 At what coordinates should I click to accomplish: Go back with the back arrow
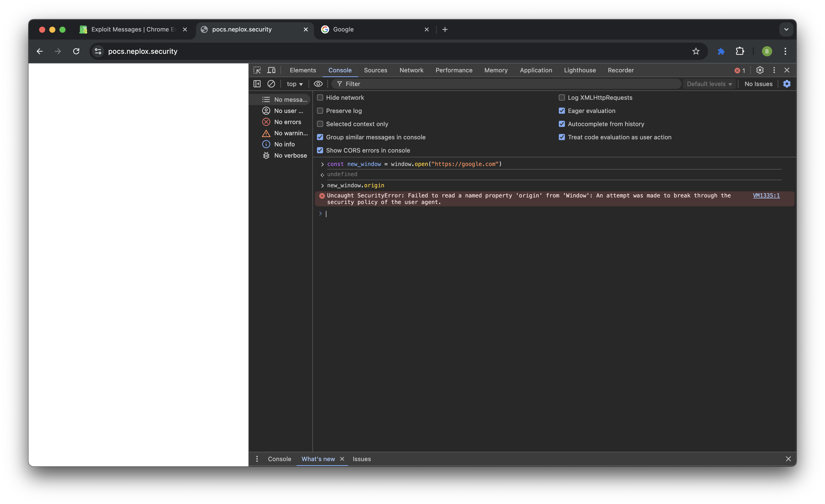tap(40, 51)
